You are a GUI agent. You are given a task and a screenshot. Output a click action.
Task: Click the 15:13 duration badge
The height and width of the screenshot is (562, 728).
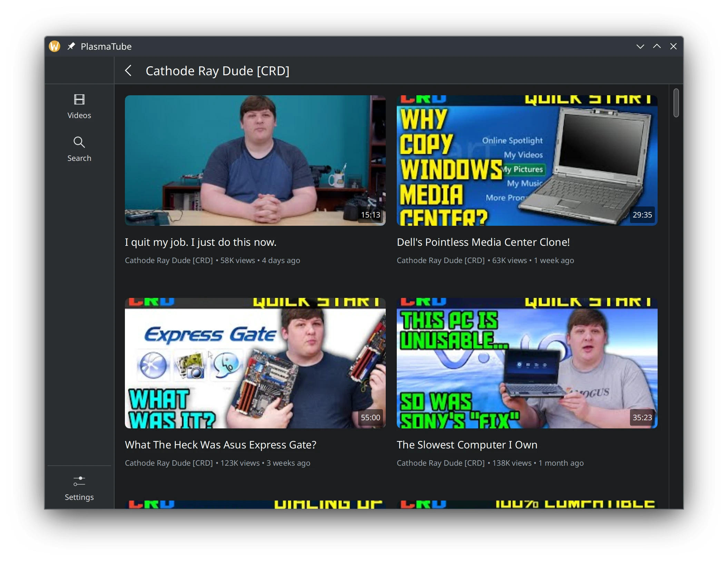coord(371,215)
